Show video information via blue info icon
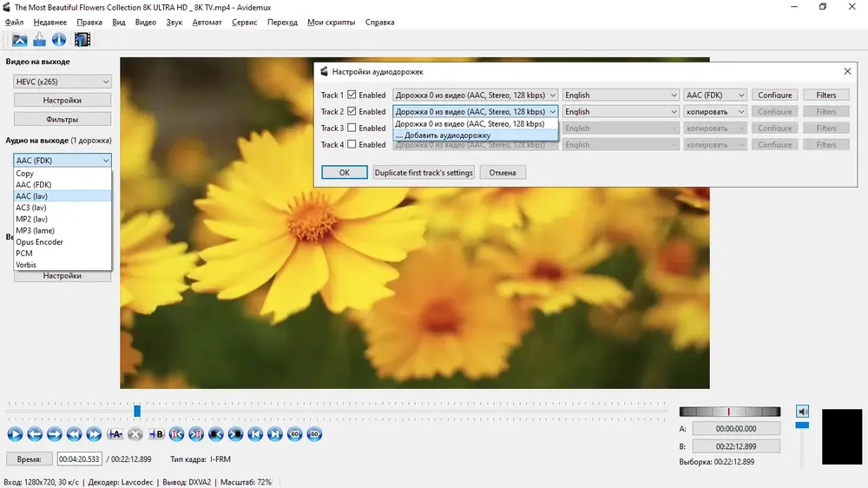The image size is (868, 488). click(59, 39)
